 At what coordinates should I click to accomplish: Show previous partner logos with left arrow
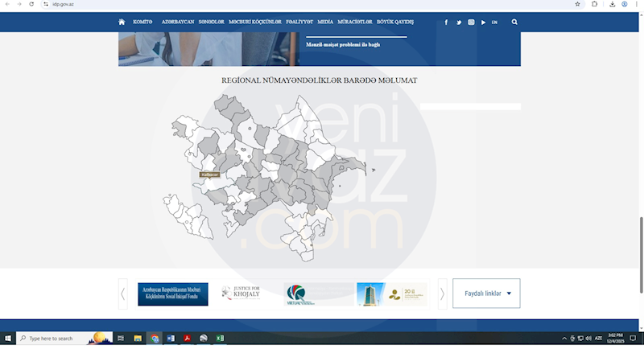tap(123, 294)
